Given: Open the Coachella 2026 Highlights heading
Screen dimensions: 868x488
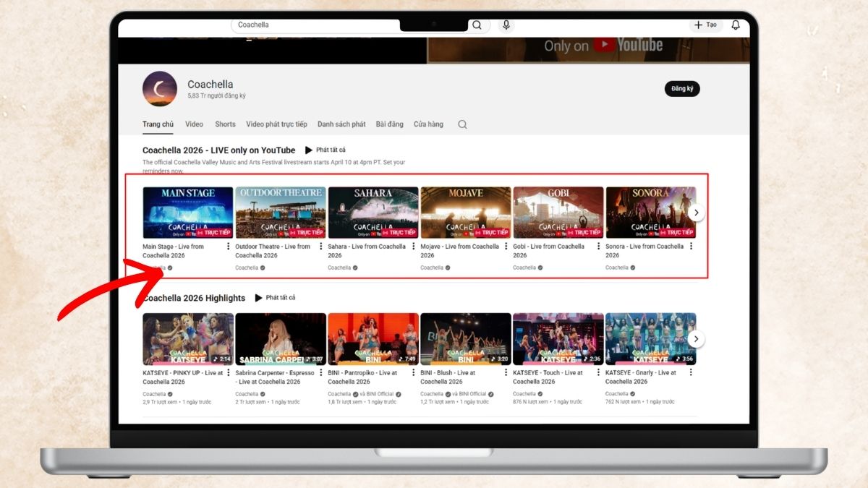Looking at the screenshot, I should [194, 298].
